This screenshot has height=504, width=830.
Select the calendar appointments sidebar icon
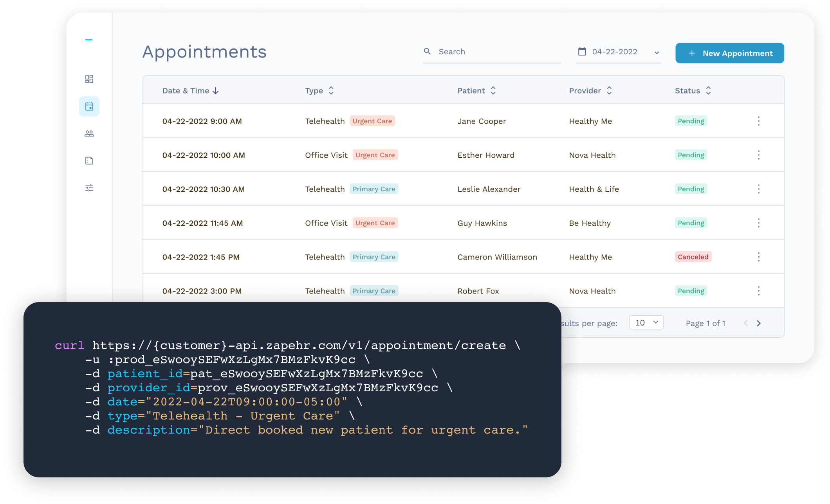[89, 106]
